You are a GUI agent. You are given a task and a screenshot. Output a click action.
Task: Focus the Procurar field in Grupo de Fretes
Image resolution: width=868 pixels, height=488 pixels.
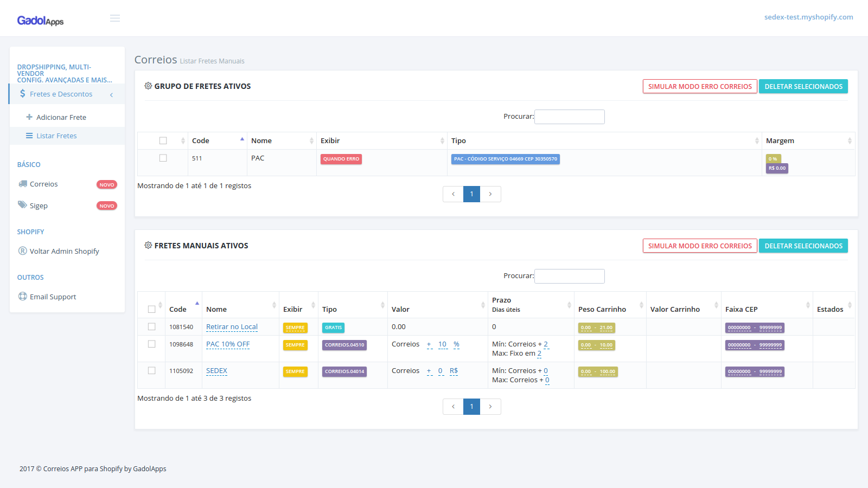click(x=569, y=117)
